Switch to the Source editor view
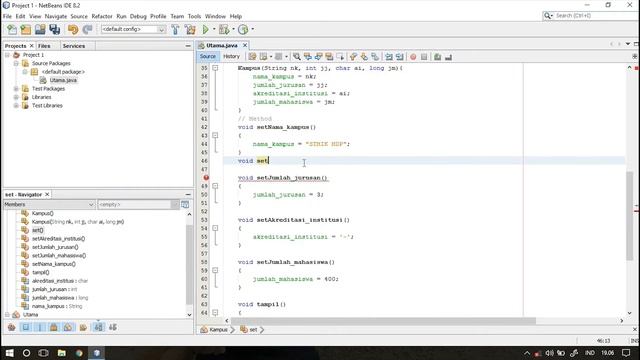Screen dimensions: 640x360 click(208, 57)
